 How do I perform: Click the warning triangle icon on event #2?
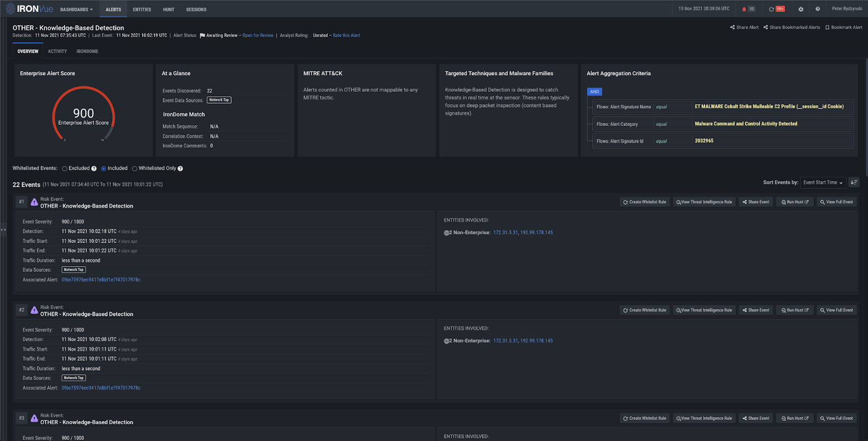click(x=34, y=310)
